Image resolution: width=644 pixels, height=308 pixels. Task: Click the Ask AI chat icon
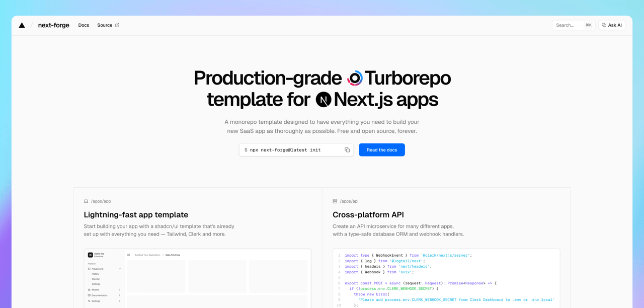604,25
